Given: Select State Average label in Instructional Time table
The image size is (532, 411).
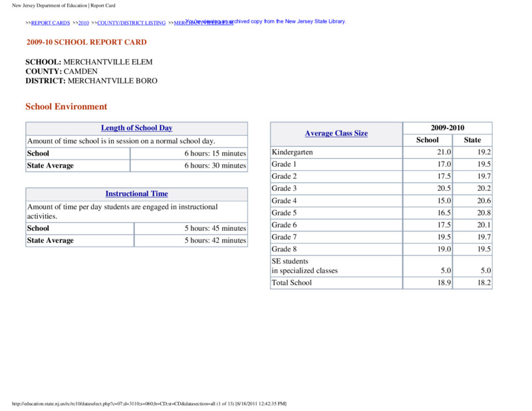Looking at the screenshot, I should click(51, 241).
